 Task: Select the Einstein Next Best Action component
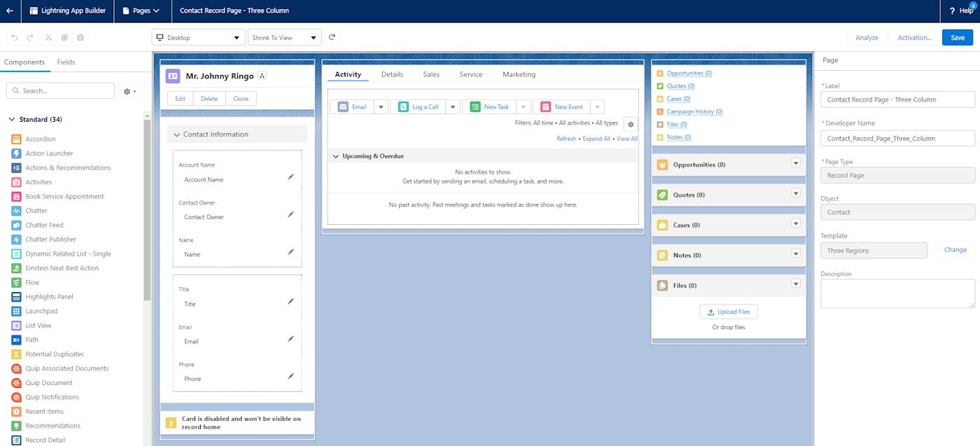coord(55,268)
